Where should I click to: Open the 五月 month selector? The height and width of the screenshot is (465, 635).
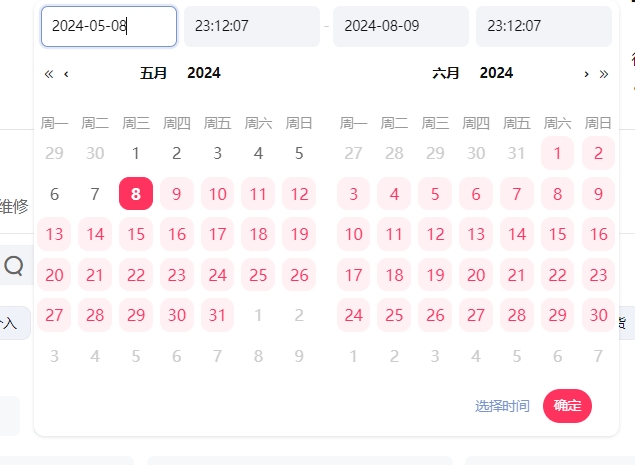pos(153,73)
